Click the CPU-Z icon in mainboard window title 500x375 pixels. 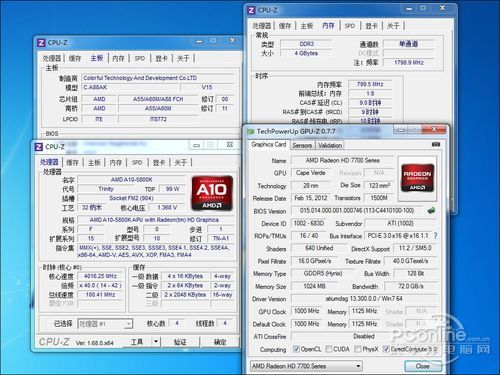point(41,43)
